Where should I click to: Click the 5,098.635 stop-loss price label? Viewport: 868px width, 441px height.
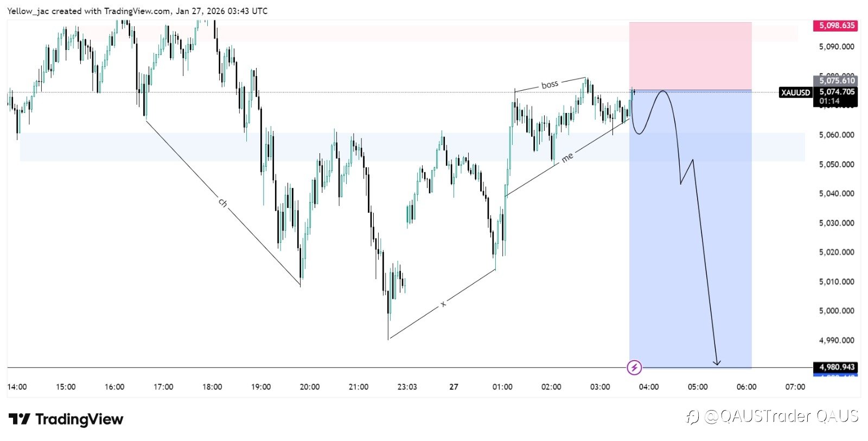[x=837, y=26]
